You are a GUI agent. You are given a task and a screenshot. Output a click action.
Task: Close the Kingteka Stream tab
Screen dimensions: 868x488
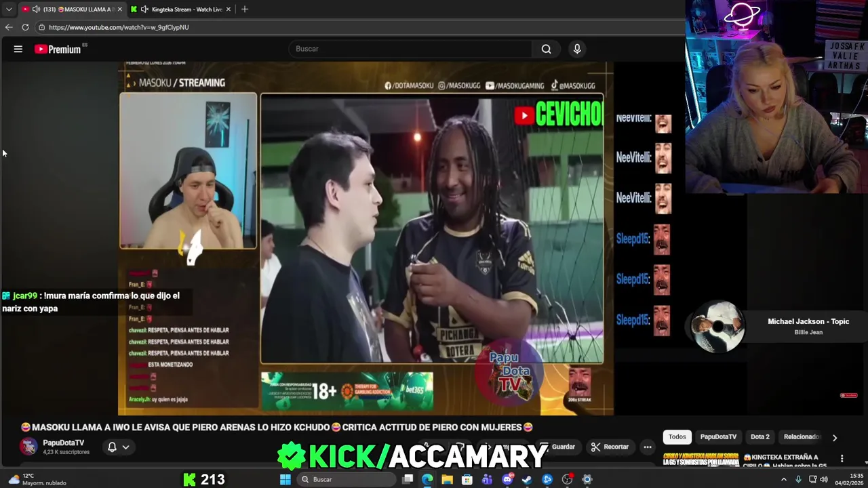pyautogui.click(x=229, y=9)
